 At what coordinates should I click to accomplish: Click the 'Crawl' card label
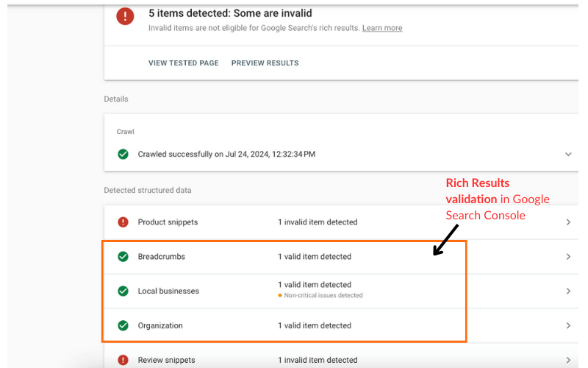tap(125, 132)
